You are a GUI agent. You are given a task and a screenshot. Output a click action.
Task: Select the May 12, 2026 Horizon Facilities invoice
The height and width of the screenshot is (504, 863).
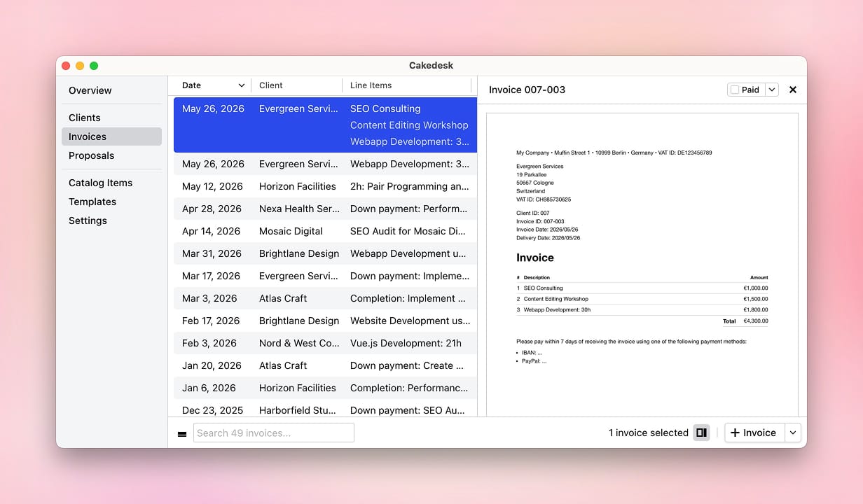tap(325, 186)
